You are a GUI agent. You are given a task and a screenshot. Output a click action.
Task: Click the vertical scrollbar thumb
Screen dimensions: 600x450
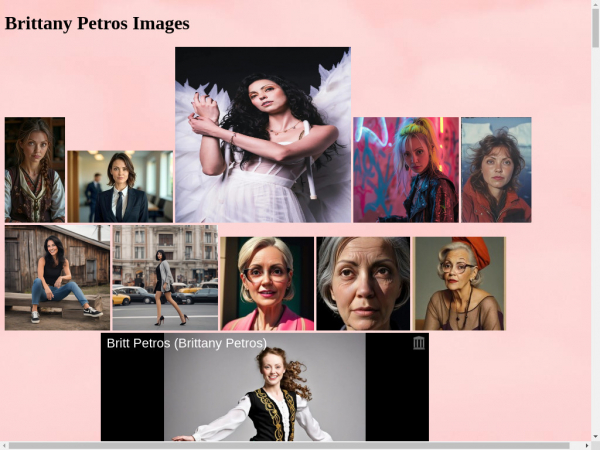595,30
